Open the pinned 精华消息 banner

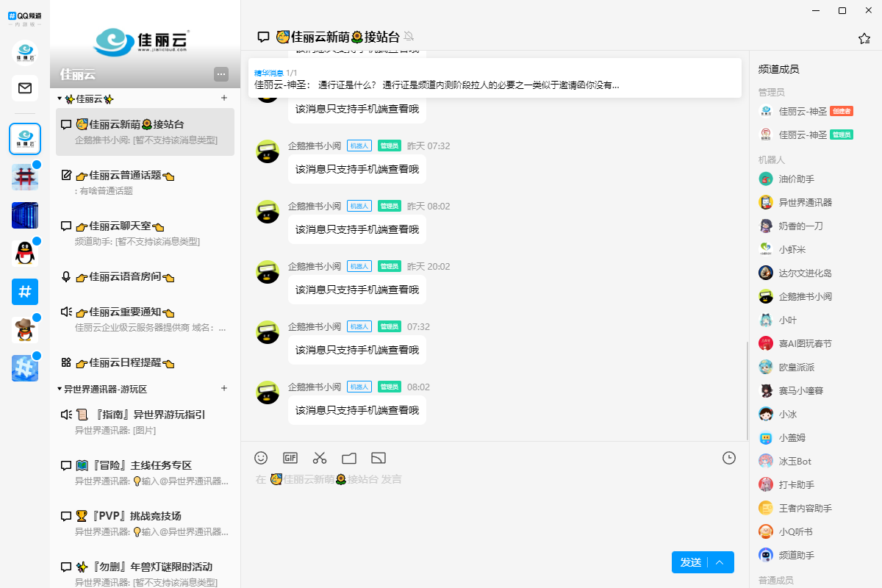[x=495, y=79]
